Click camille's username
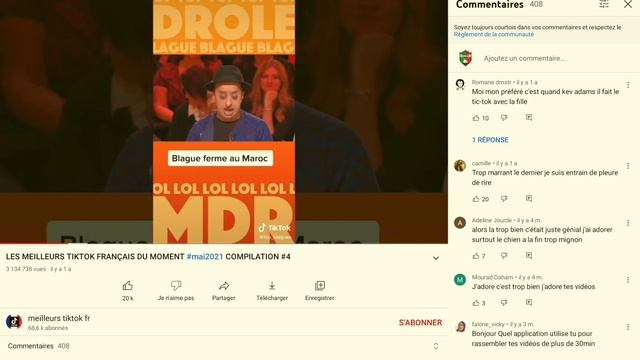The image size is (640, 360). tap(481, 163)
